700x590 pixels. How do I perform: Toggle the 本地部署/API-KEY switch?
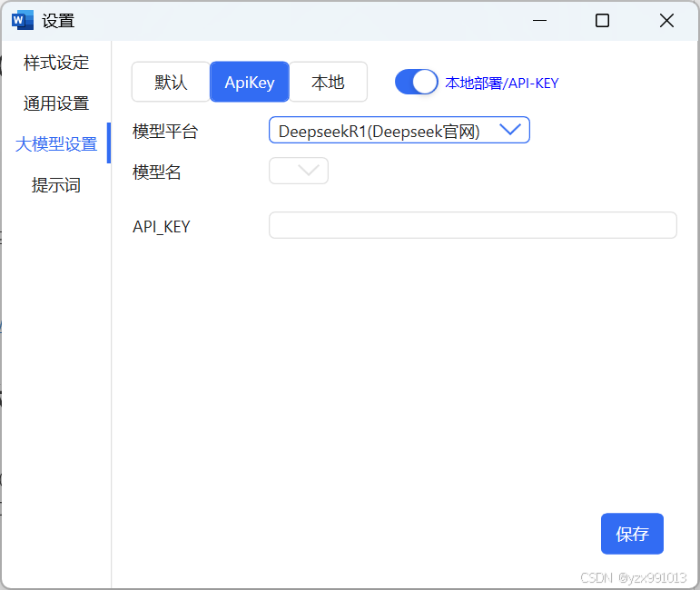click(416, 82)
